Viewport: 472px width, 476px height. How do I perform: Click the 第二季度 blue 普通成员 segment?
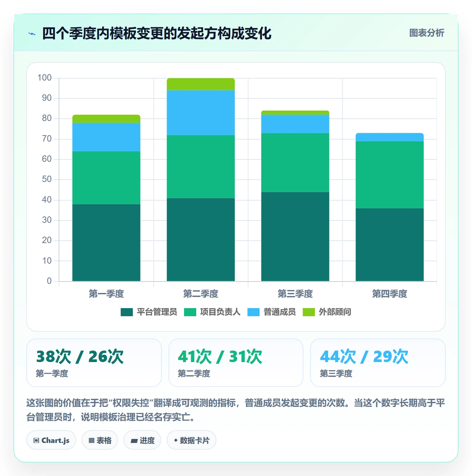click(201, 113)
